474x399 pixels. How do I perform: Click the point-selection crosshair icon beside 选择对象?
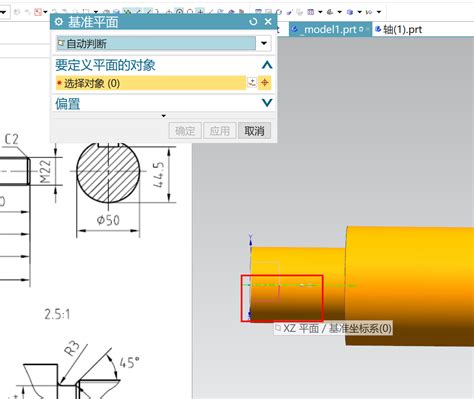click(x=265, y=82)
